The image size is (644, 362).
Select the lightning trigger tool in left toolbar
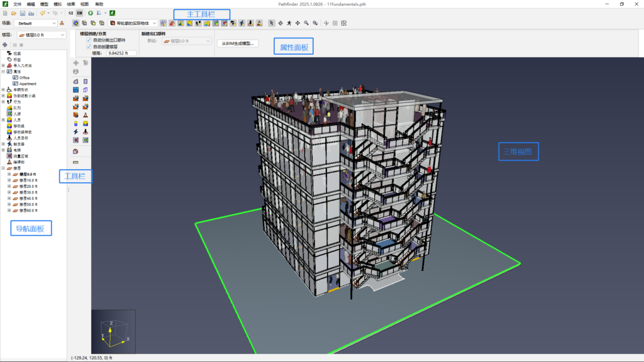click(76, 131)
